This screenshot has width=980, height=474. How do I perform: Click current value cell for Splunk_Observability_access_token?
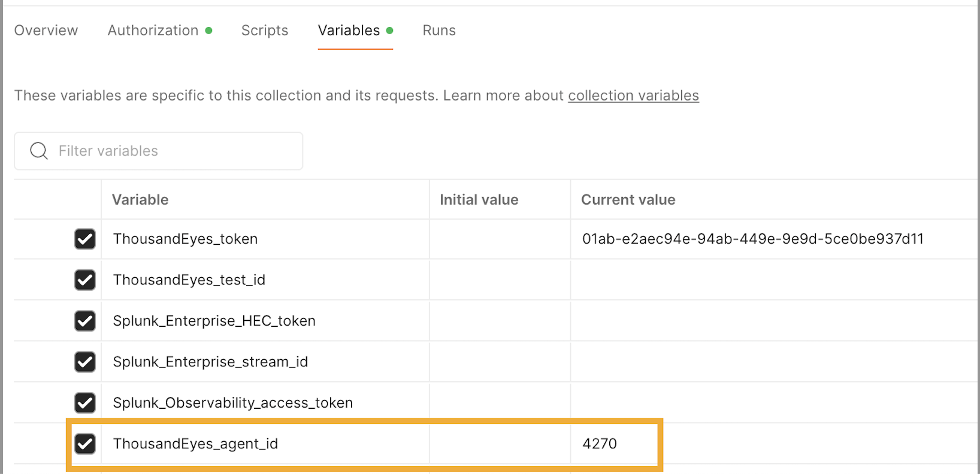(775, 403)
